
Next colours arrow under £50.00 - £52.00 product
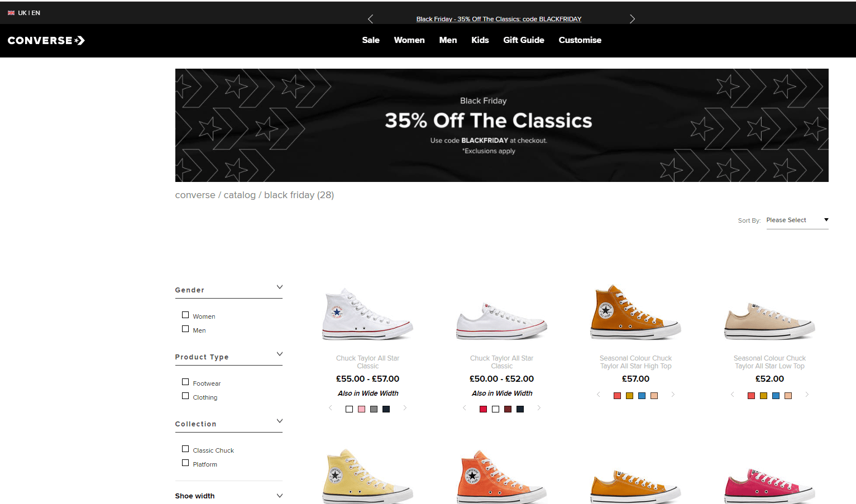(539, 408)
